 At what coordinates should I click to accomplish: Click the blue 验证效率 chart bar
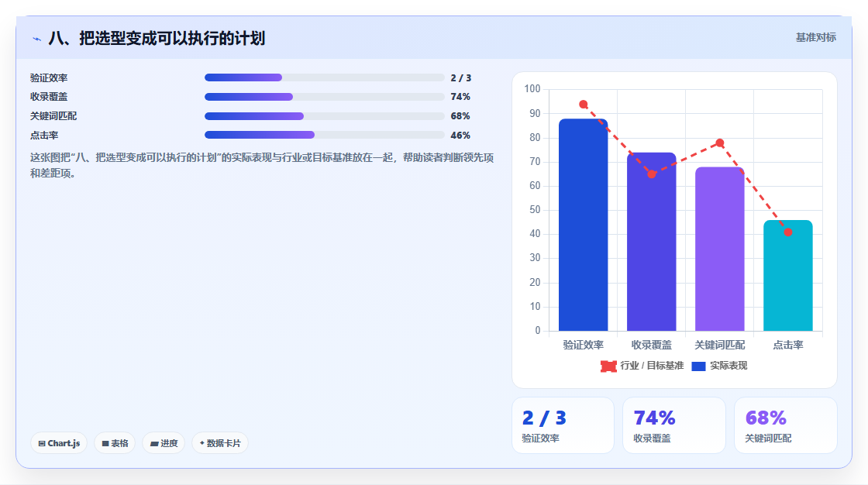click(583, 225)
